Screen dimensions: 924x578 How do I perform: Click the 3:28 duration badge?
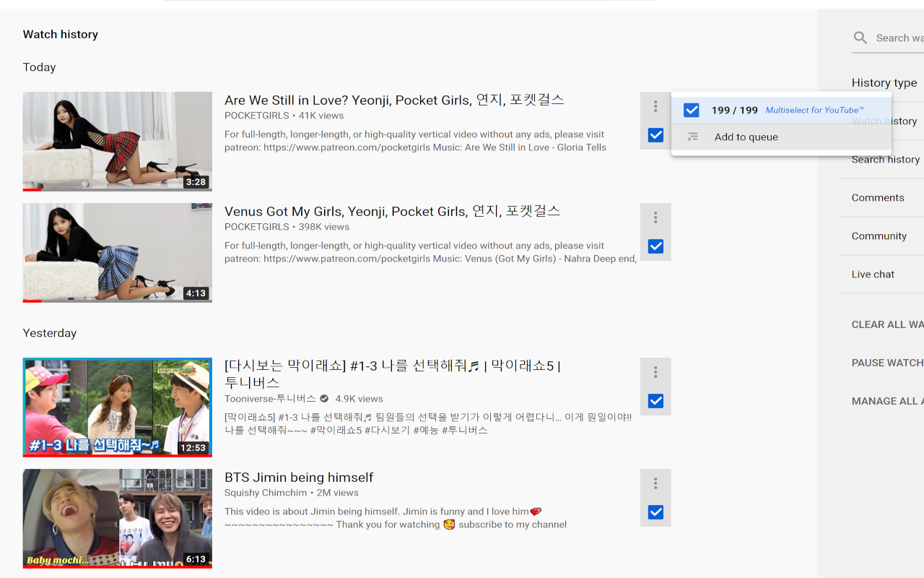tap(196, 182)
